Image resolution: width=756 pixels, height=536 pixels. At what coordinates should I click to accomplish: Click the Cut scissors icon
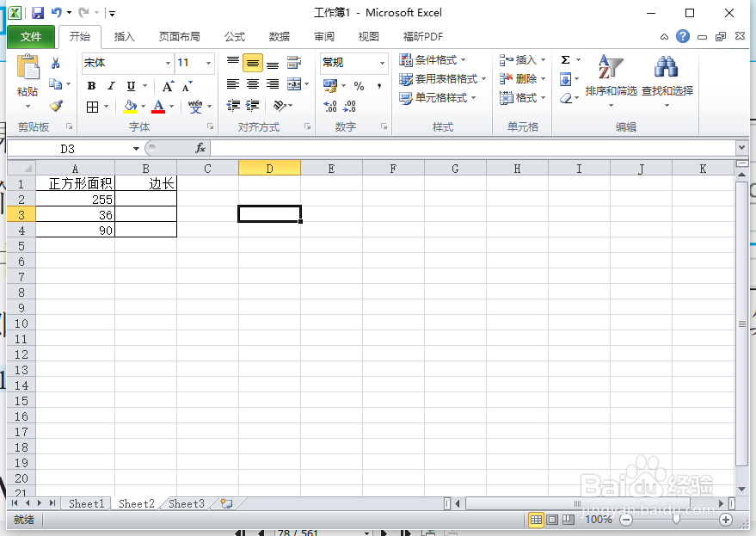[55, 63]
